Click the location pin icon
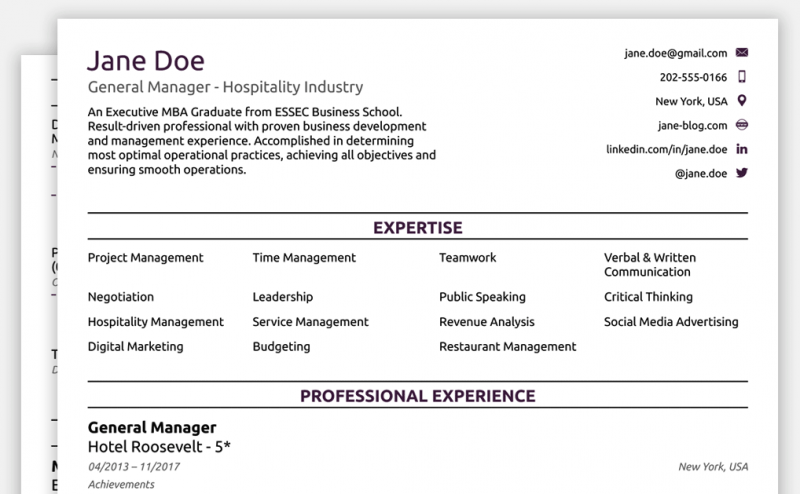 pos(742,101)
